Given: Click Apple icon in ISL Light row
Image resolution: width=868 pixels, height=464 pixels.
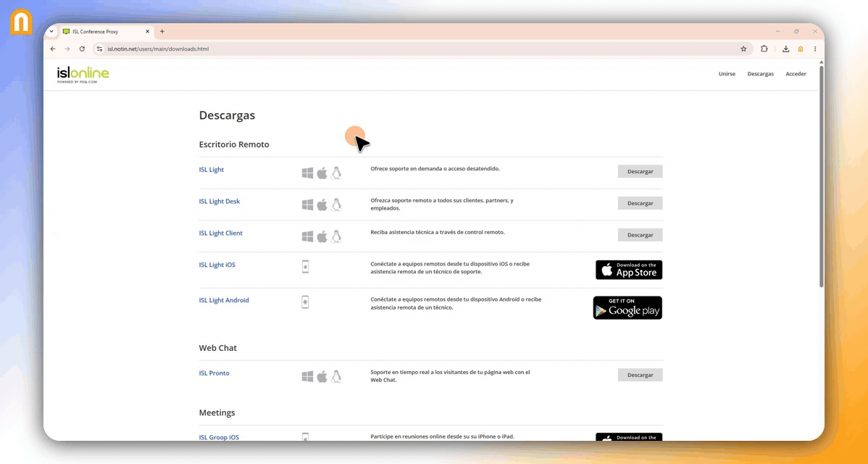Looking at the screenshot, I should pyautogui.click(x=322, y=173).
